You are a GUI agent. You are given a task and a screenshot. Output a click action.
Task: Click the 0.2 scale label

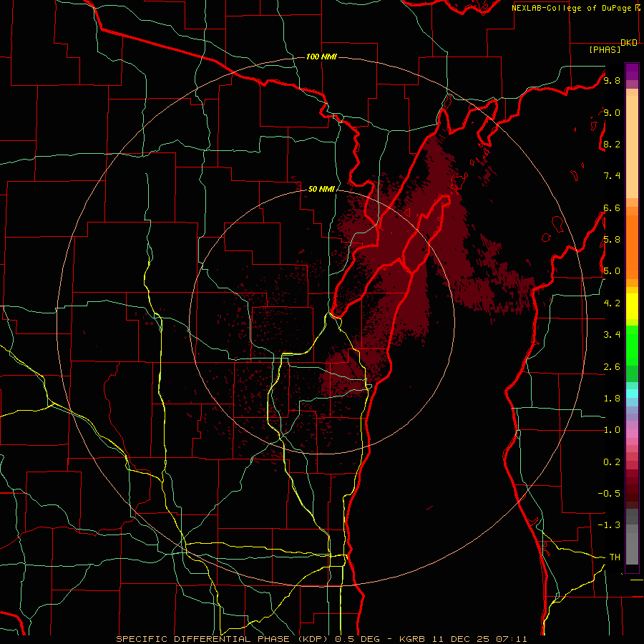click(x=612, y=462)
